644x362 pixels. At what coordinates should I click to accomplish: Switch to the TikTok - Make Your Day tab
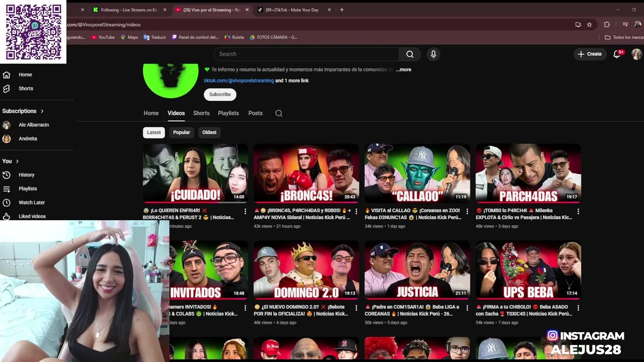point(292,10)
